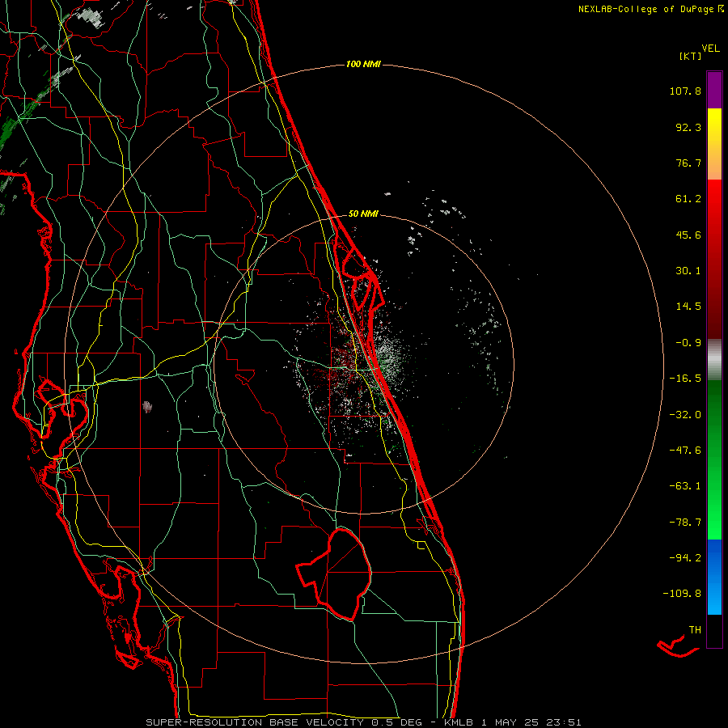Select the -32.0 value on velocity scale
Viewport: 728px width, 728px height.
685,415
